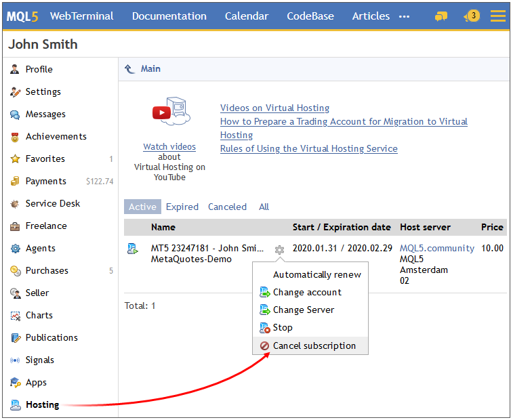
Task: Click the Freelance briefcase icon
Action: tap(15, 226)
